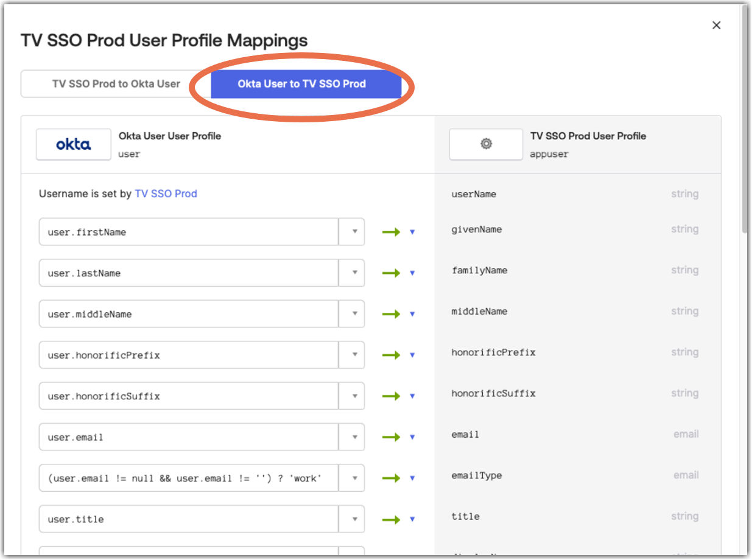Select the honorificPrefix attribute label
752x560 pixels.
click(493, 352)
